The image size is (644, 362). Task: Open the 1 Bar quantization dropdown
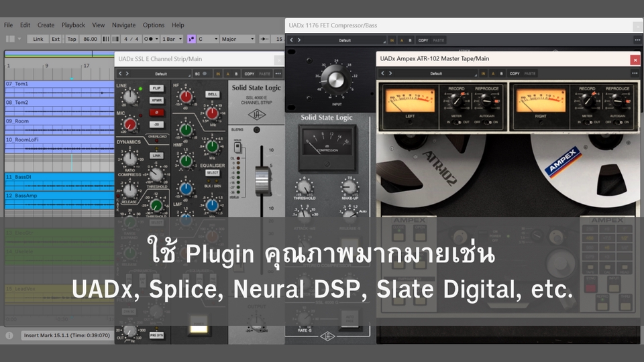172,39
